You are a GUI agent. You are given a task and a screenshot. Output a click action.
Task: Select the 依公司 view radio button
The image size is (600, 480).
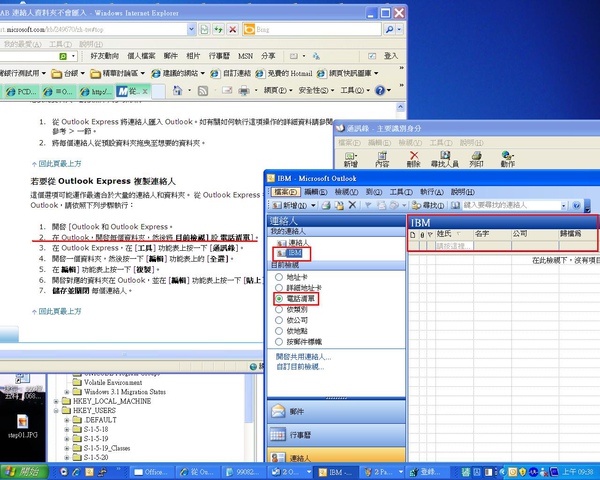[279, 320]
